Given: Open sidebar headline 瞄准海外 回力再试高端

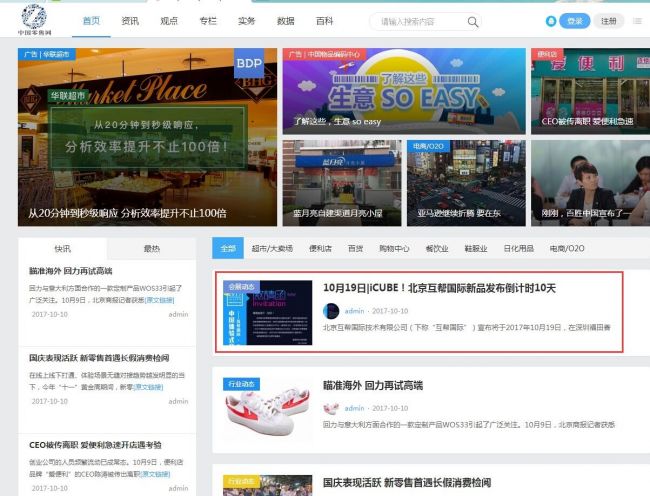Looking at the screenshot, I should click(x=70, y=271).
